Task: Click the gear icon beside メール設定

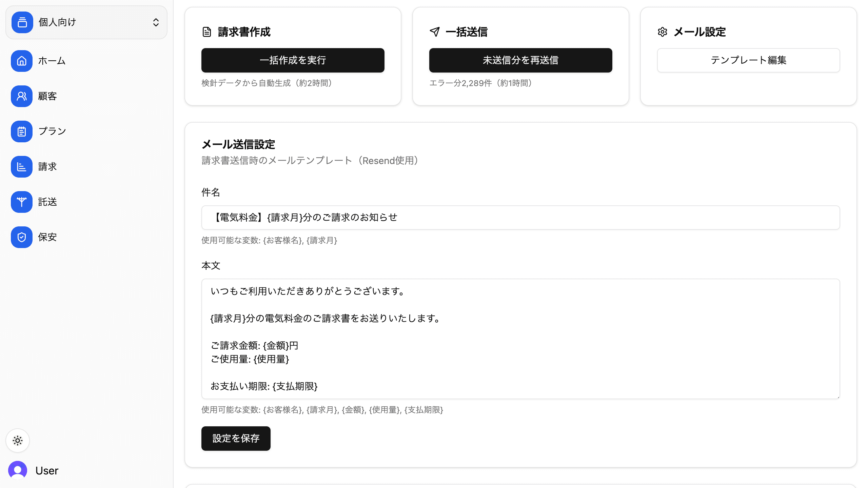Action: click(663, 32)
